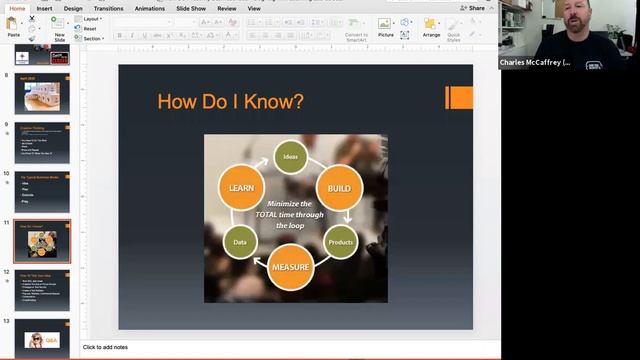The height and width of the screenshot is (360, 640).
Task: Select the Build-Measure-Learn loop image
Action: tap(296, 218)
